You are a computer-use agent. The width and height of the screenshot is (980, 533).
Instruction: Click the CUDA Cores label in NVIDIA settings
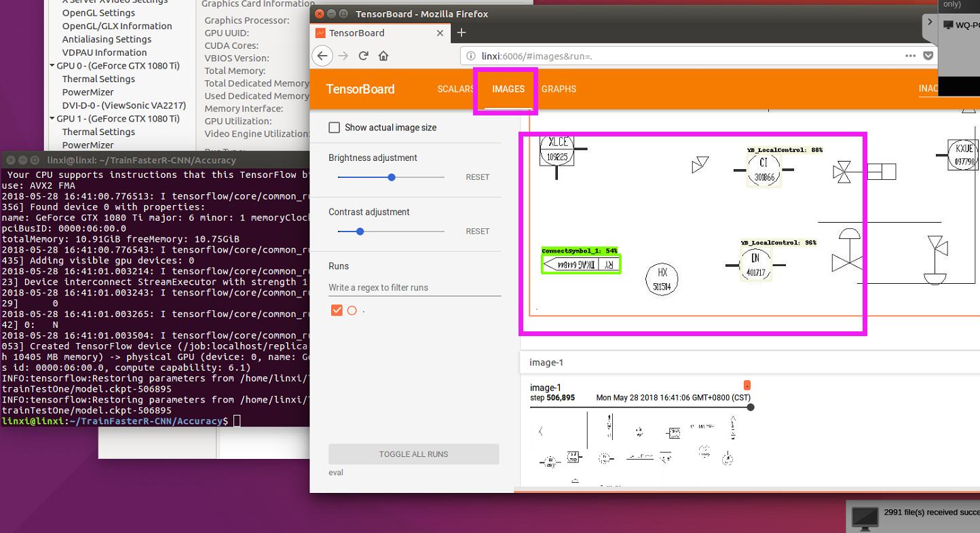[231, 45]
